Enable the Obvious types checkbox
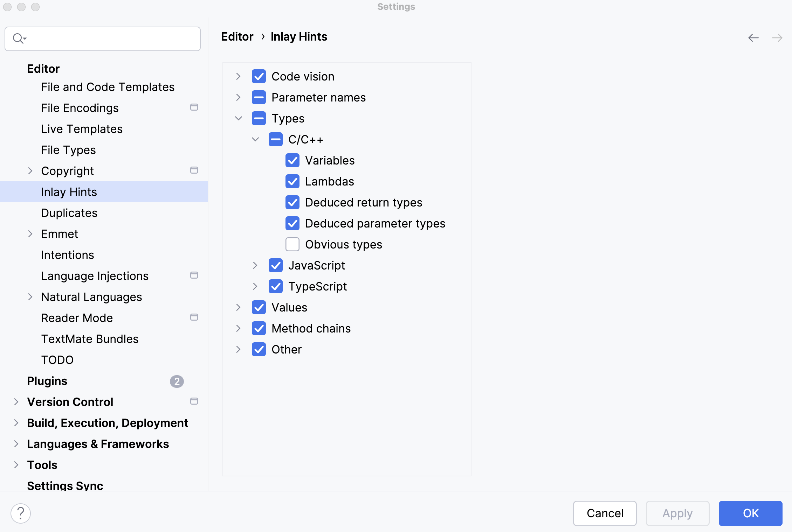 click(292, 244)
